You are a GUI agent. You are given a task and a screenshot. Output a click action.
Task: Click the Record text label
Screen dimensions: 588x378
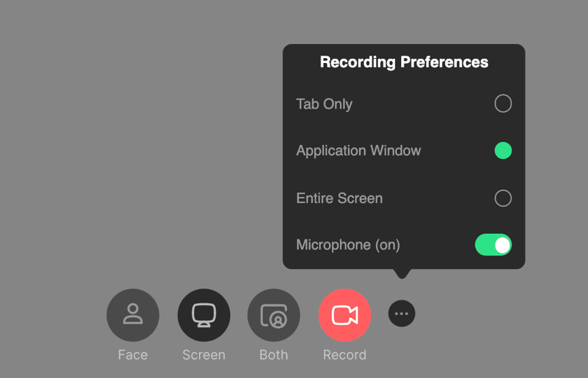coord(344,355)
